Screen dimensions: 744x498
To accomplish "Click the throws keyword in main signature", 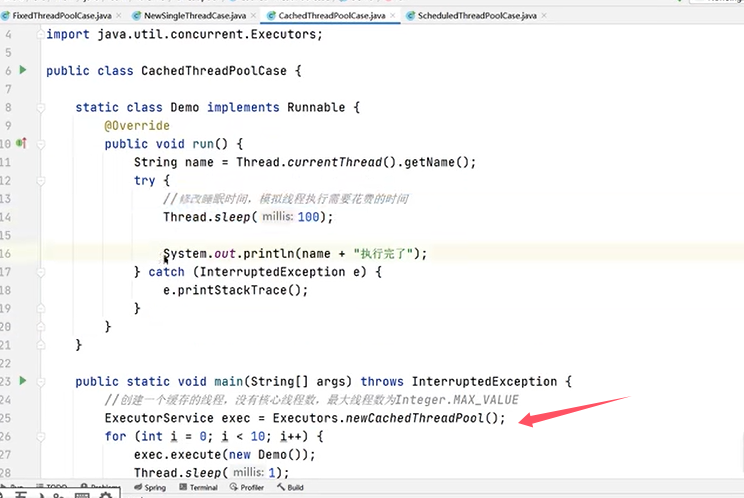I will point(382,382).
